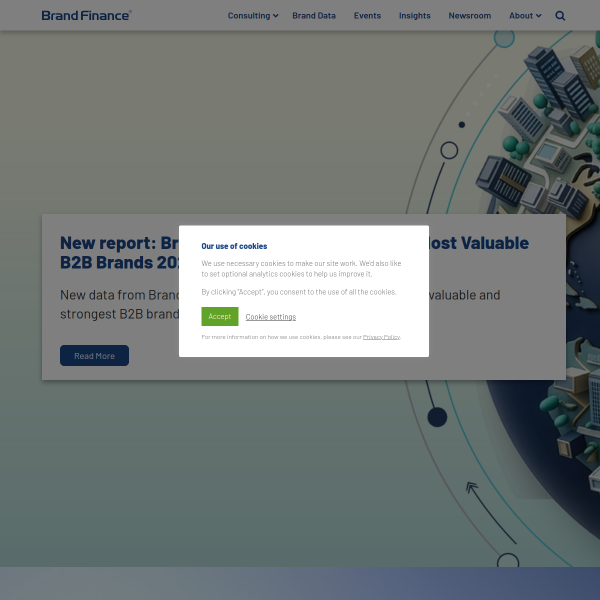The image size is (600, 600).
Task: Open the Cookie settings link
Action: coord(271,317)
